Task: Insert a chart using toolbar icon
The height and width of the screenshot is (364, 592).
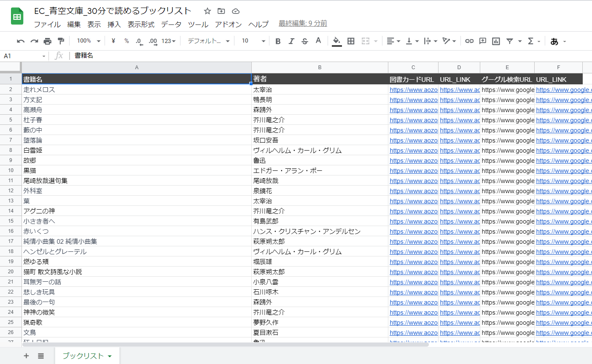Action: 496,41
